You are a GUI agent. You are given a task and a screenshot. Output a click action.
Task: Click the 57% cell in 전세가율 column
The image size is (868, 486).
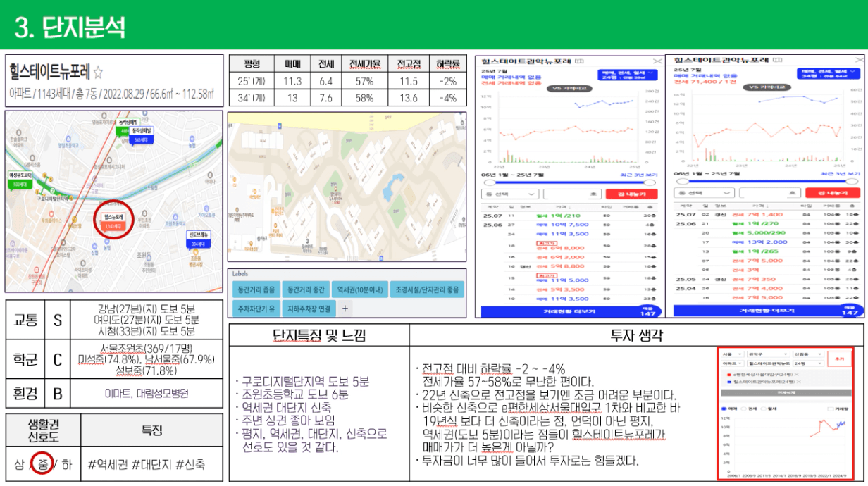click(x=364, y=81)
